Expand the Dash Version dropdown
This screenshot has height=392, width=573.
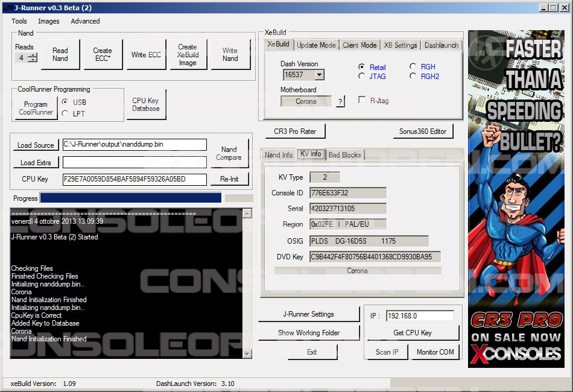tap(319, 75)
